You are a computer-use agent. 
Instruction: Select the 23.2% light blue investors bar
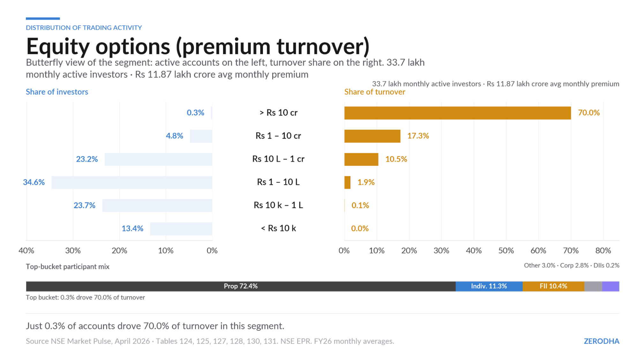(158, 159)
